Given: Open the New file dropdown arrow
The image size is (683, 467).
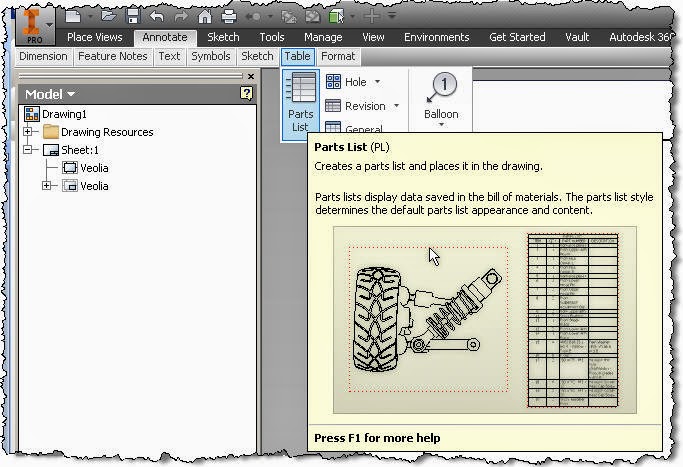Looking at the screenshot, I should pos(90,17).
